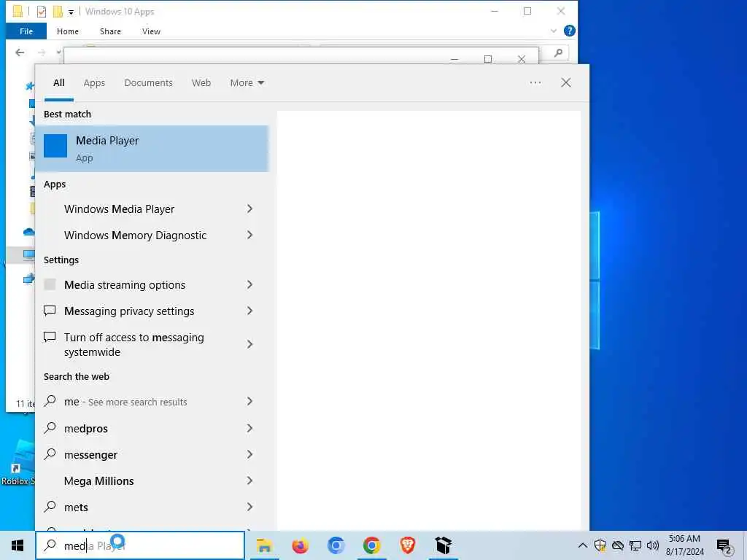The height and width of the screenshot is (560, 747).
Task: Open the File tab in File Explorer
Action: click(x=26, y=31)
